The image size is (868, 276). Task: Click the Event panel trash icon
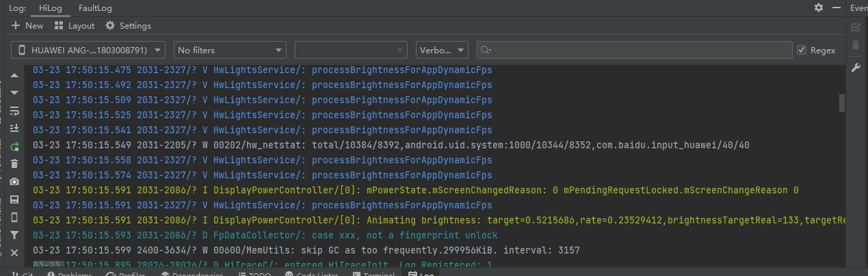coord(856,45)
